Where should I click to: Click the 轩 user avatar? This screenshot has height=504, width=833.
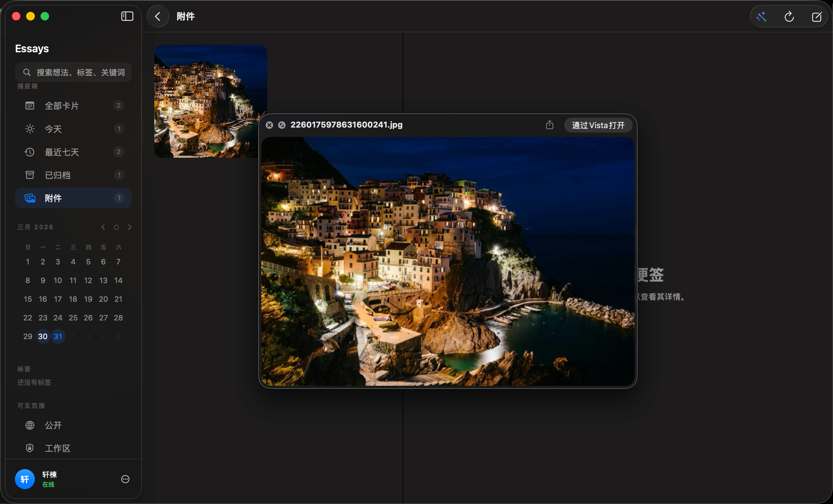tap(25, 479)
